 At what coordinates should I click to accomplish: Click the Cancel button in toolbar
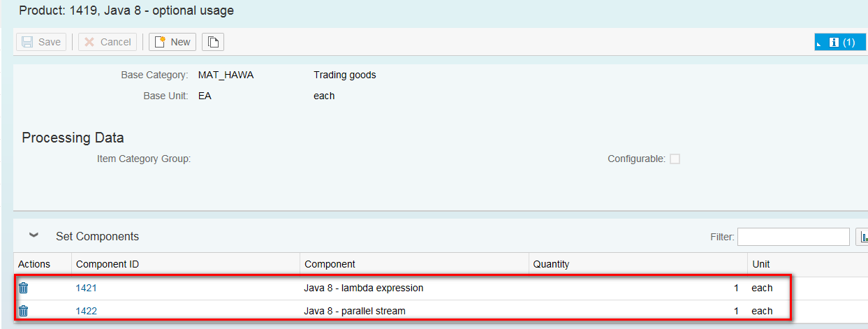coord(108,42)
